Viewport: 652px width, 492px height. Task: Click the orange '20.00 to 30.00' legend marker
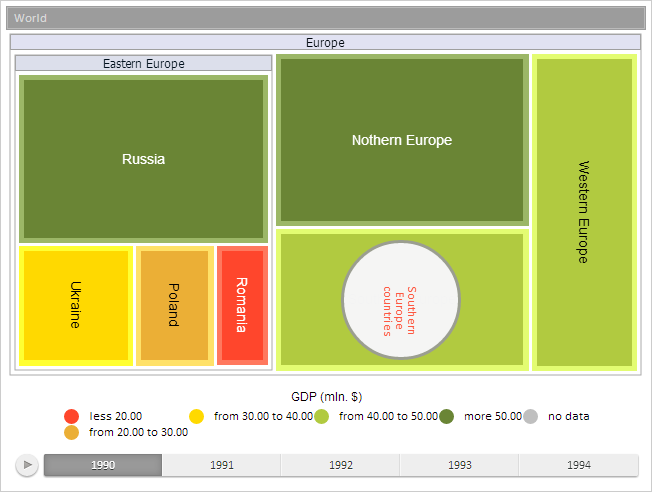(71, 433)
